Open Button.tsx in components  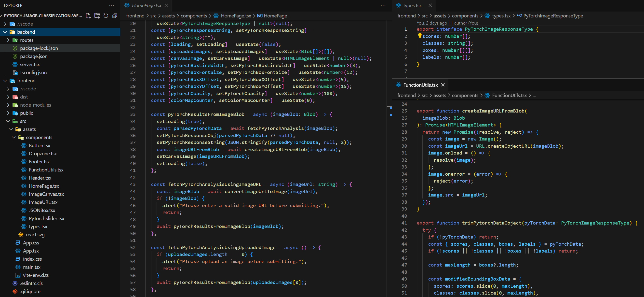click(x=60, y=145)
